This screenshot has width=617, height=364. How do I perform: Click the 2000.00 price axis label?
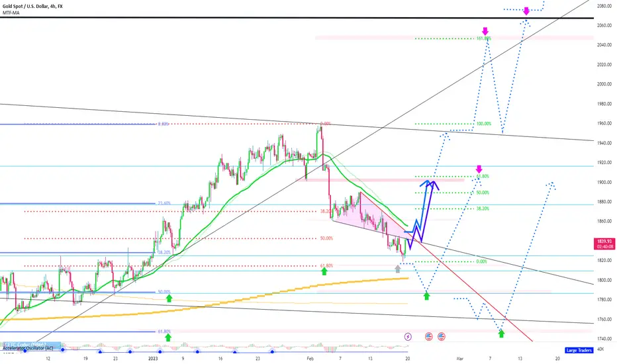point(604,84)
